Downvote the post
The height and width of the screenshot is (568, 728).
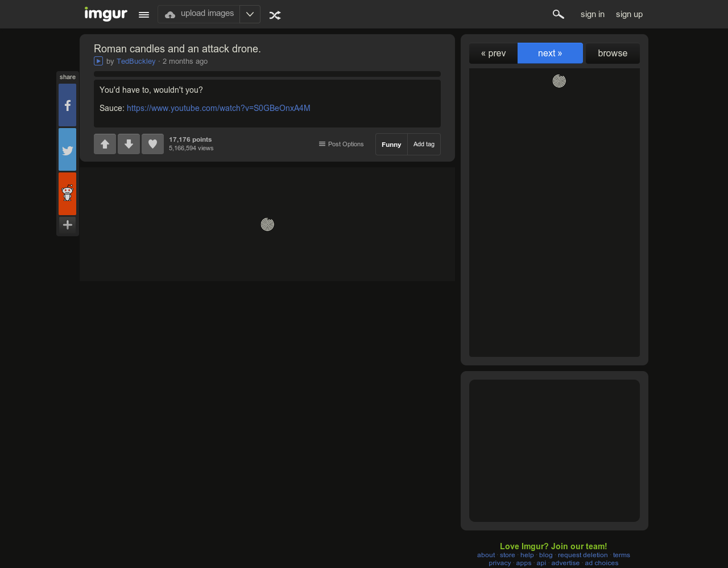129,144
